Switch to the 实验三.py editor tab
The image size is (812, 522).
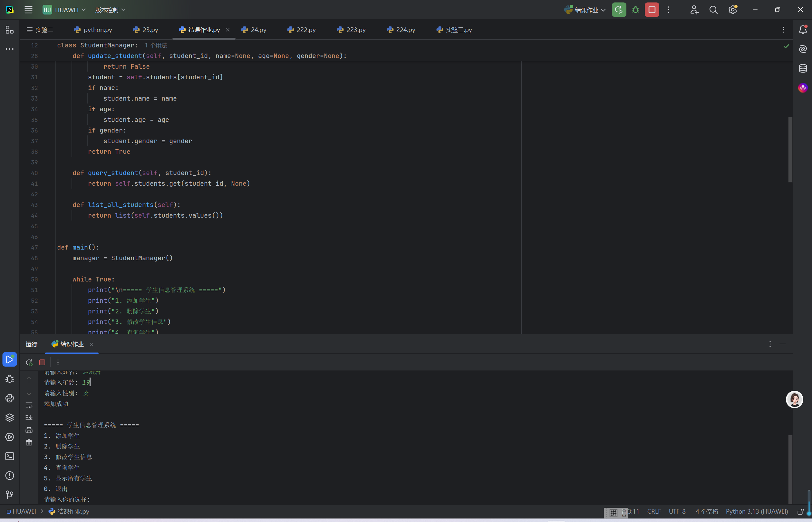(454, 30)
